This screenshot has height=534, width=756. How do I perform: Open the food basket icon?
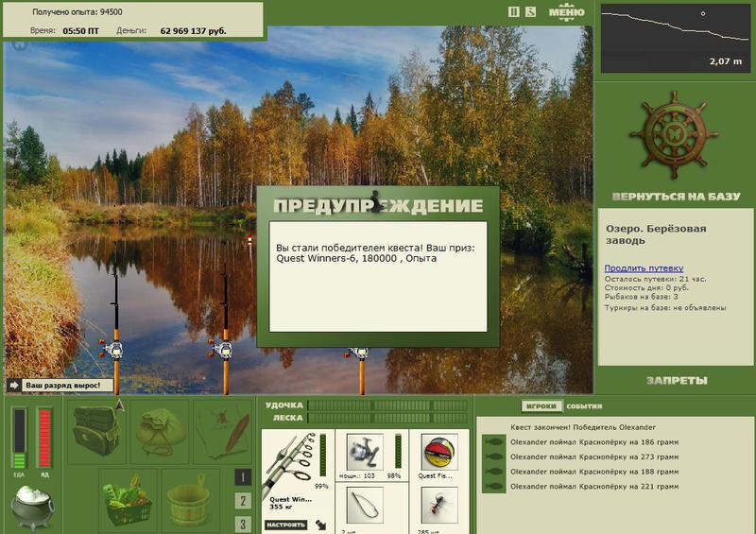pyautogui.click(x=128, y=499)
